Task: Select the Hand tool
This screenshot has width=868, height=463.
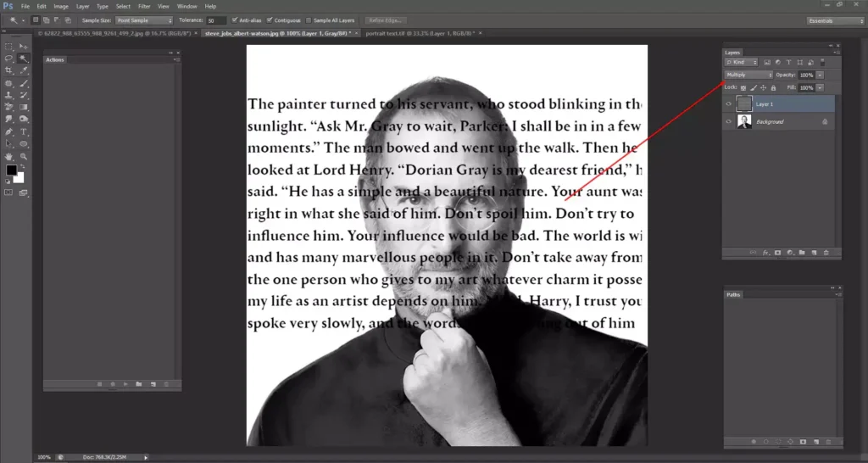Action: (8, 157)
